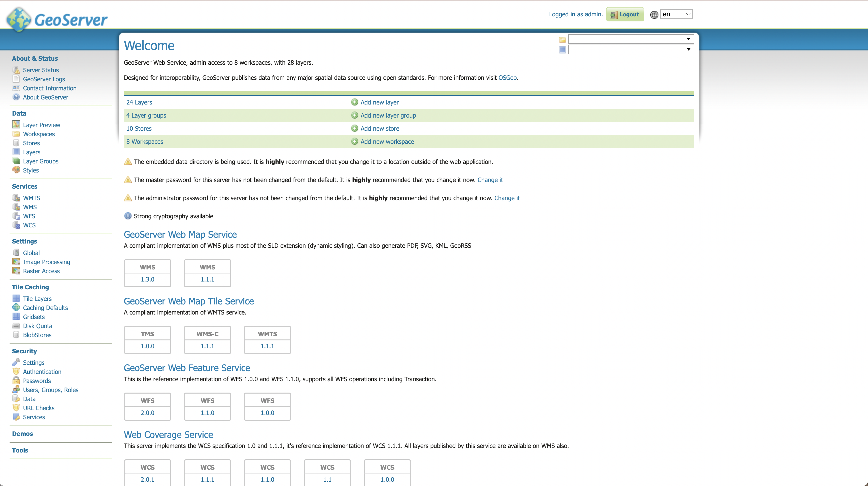
Task: Click the Layer Preview map icon
Action: [x=16, y=125]
